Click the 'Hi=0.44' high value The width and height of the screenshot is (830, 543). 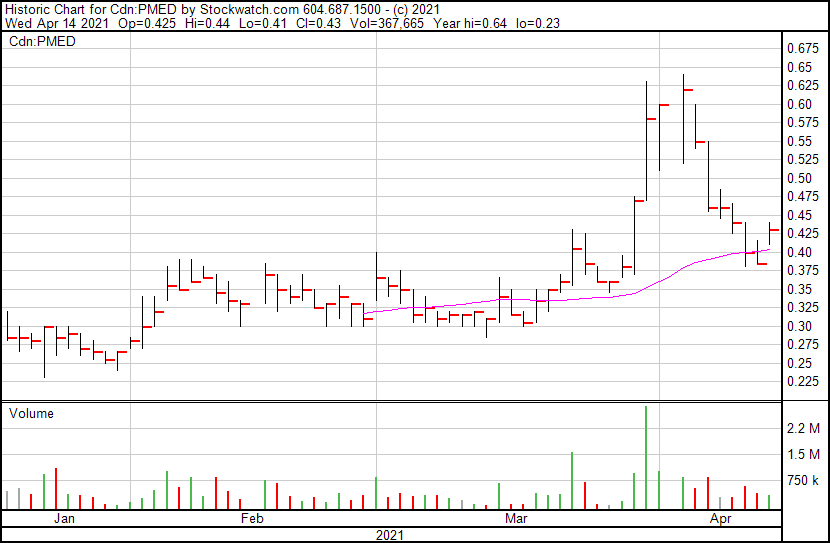pyautogui.click(x=207, y=23)
